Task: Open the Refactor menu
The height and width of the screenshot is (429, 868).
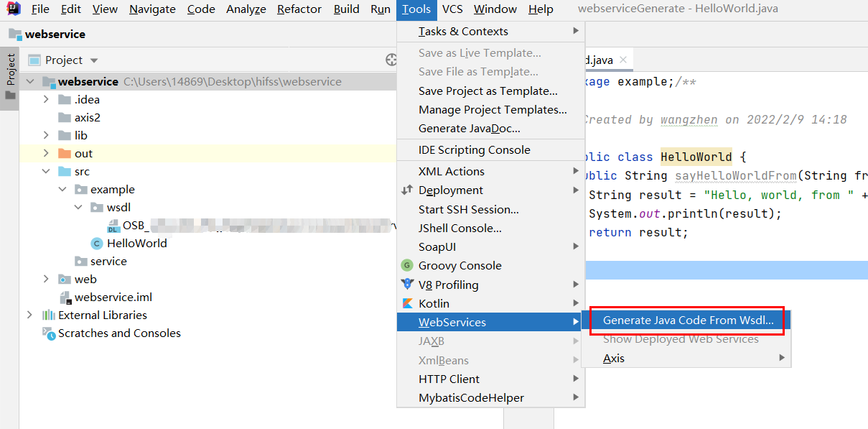Action: coord(299,9)
